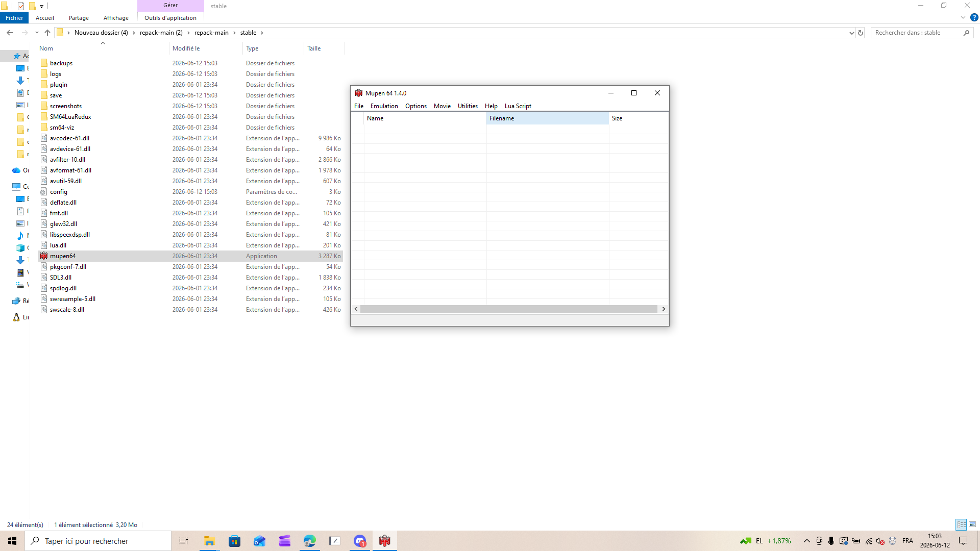The height and width of the screenshot is (551, 980).
Task: Open the address bar history dropdown
Action: click(851, 33)
